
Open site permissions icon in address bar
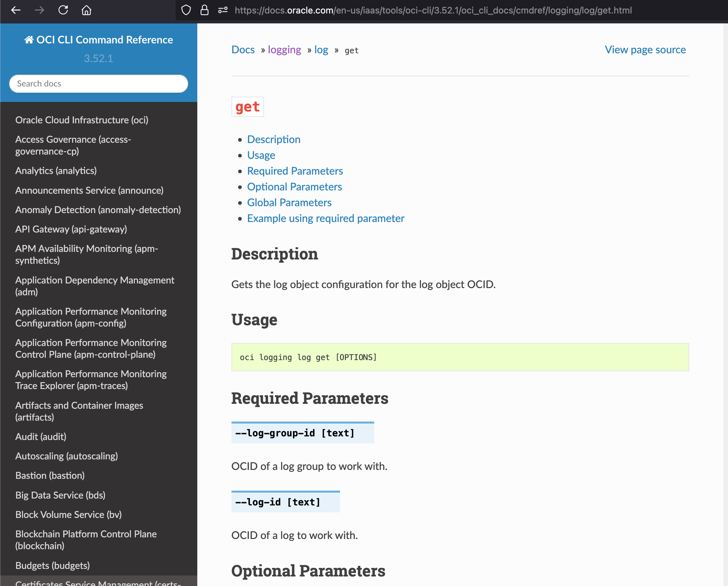(223, 10)
